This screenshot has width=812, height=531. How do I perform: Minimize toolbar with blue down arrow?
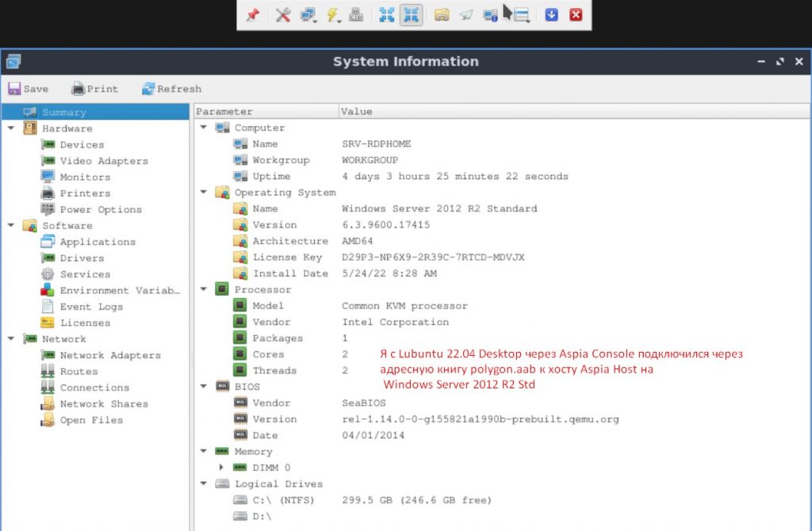coord(552,15)
